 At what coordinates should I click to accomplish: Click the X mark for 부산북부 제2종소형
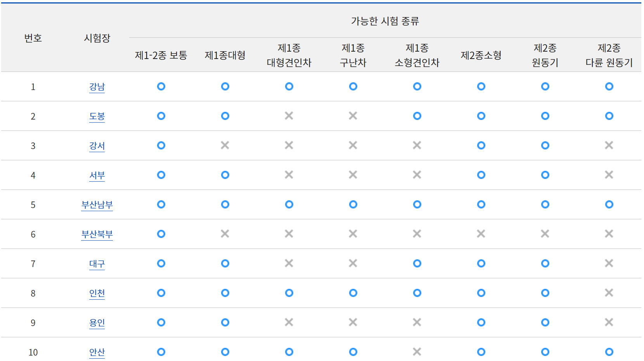click(481, 234)
